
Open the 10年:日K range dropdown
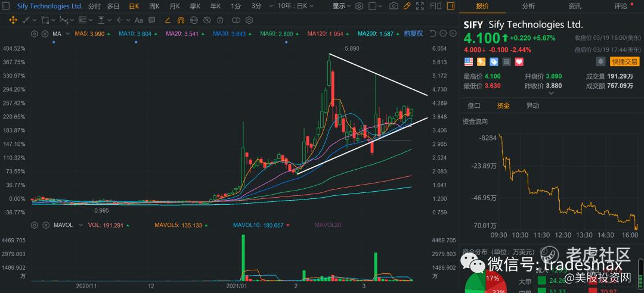295,6
